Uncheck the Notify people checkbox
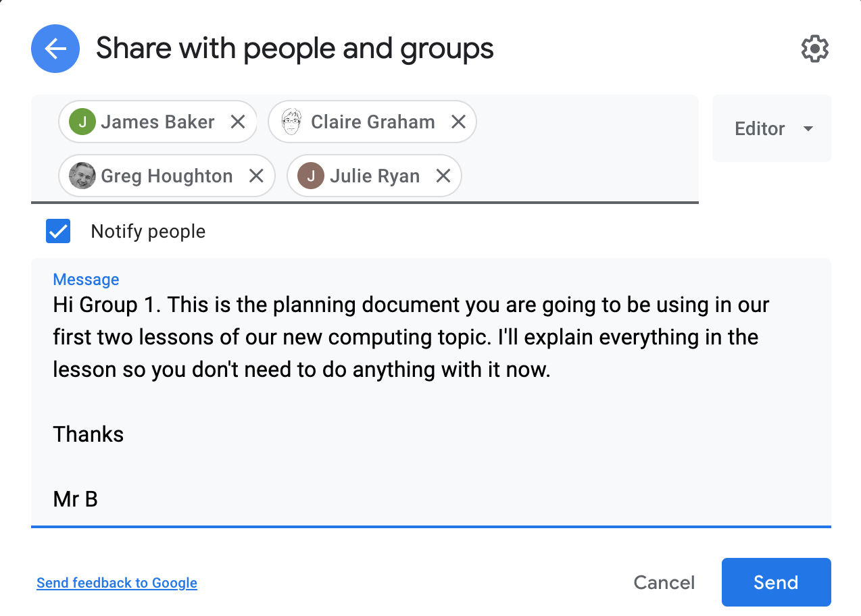Viewport: 861px width, 616px height. (58, 231)
